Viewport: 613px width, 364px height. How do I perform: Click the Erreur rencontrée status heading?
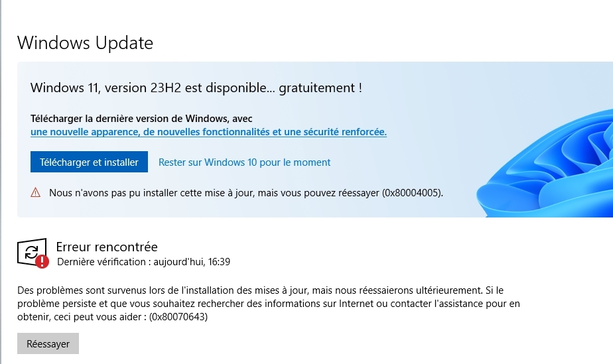pos(107,247)
